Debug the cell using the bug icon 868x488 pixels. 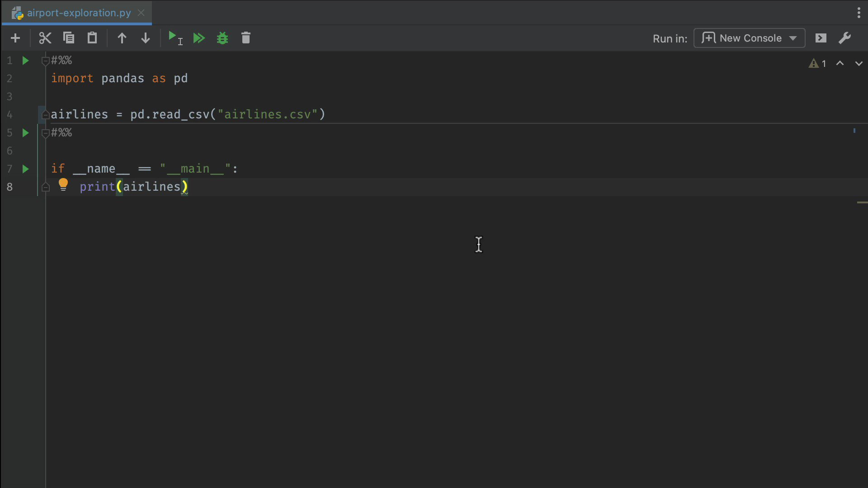coord(222,38)
